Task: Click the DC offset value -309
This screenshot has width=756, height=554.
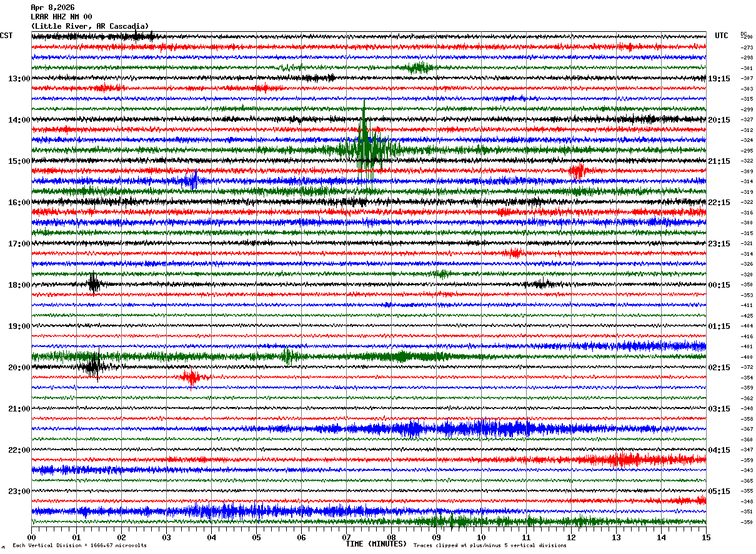Action: click(x=747, y=171)
